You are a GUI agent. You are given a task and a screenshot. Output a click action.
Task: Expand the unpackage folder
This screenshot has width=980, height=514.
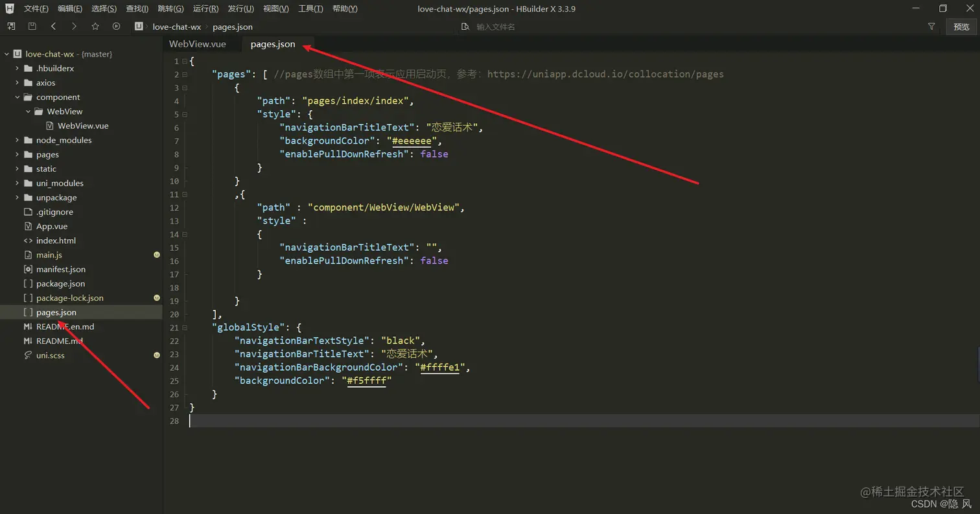17,198
